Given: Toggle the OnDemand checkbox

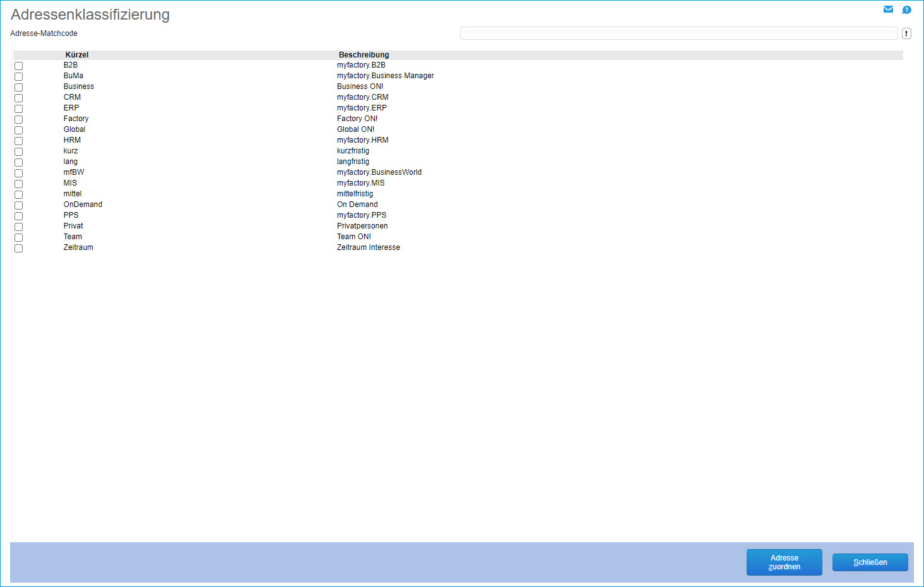Looking at the screenshot, I should tap(18, 205).
